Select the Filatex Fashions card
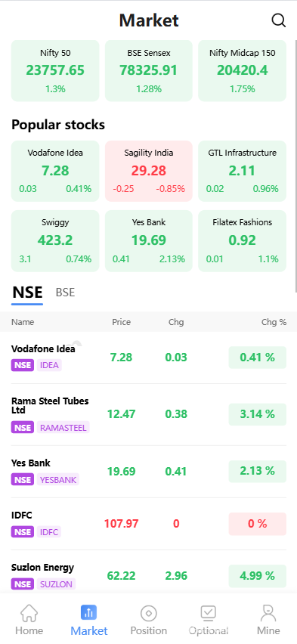This screenshot has width=297, height=644. (242, 240)
